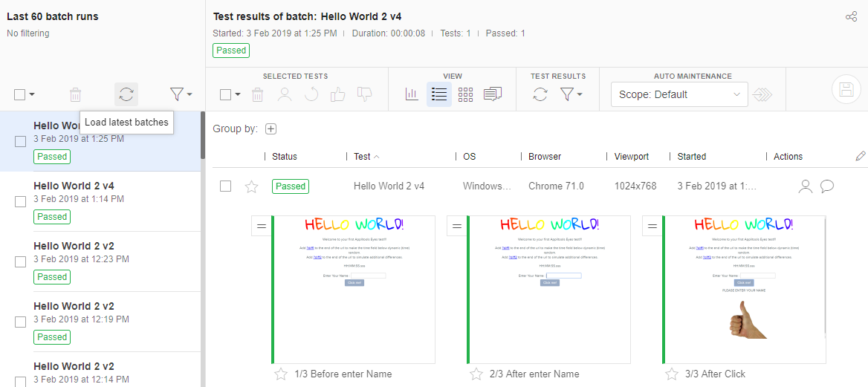The width and height of the screenshot is (868, 387).
Task: Open the batch list filter dropdown
Action: tap(180, 94)
